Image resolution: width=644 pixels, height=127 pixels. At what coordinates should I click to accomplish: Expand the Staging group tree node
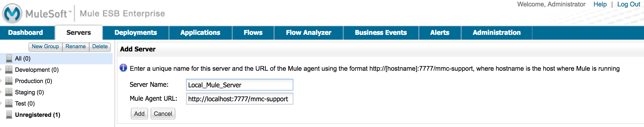pos(1,92)
